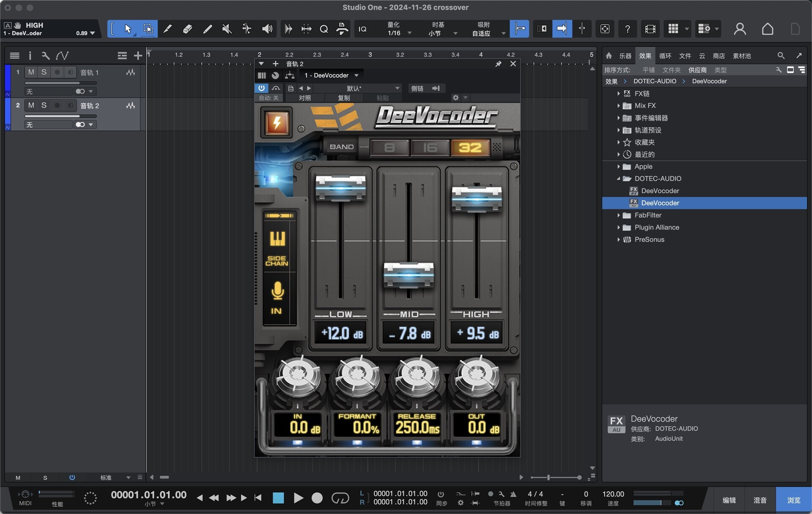
Task: Solo track 音轨 2
Action: point(44,105)
